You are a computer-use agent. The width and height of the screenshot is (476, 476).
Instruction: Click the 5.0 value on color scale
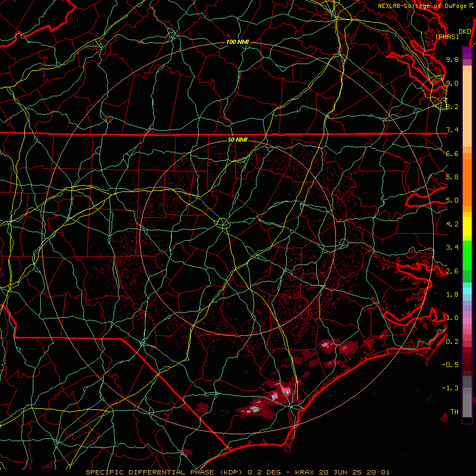pyautogui.click(x=452, y=200)
